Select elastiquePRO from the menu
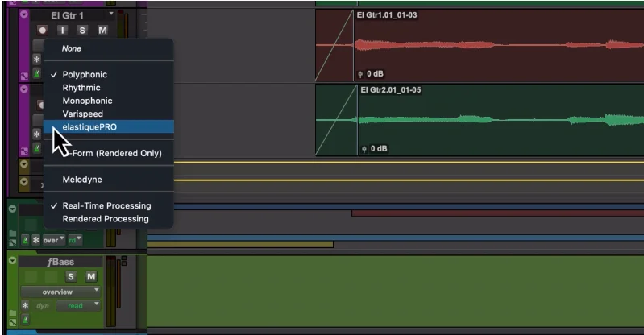 (109, 127)
